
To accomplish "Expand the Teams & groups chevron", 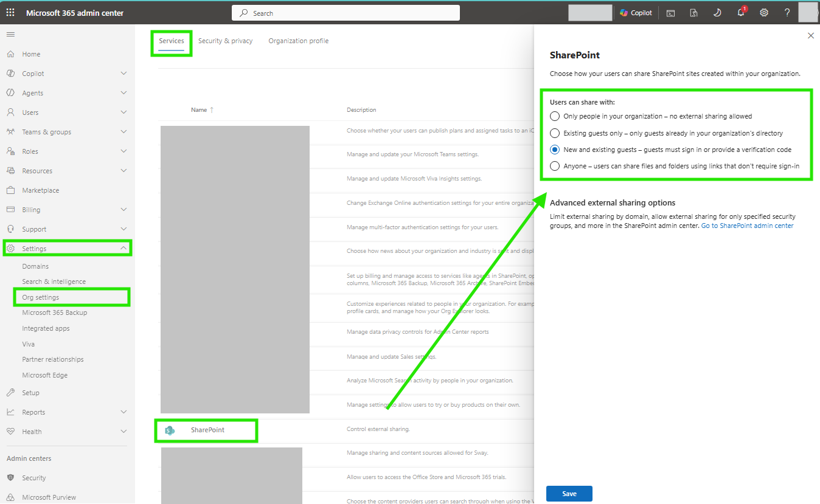I will [123, 132].
